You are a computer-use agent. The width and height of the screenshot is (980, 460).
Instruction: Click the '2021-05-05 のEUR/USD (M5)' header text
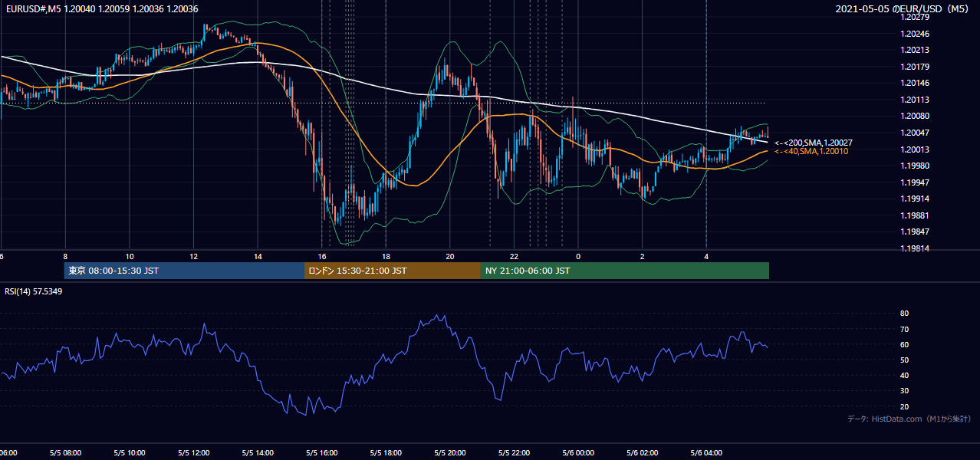coord(903,8)
